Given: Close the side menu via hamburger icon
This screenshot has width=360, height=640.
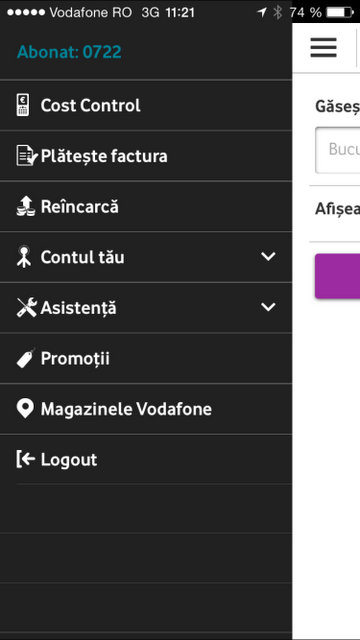Looking at the screenshot, I should point(324,48).
